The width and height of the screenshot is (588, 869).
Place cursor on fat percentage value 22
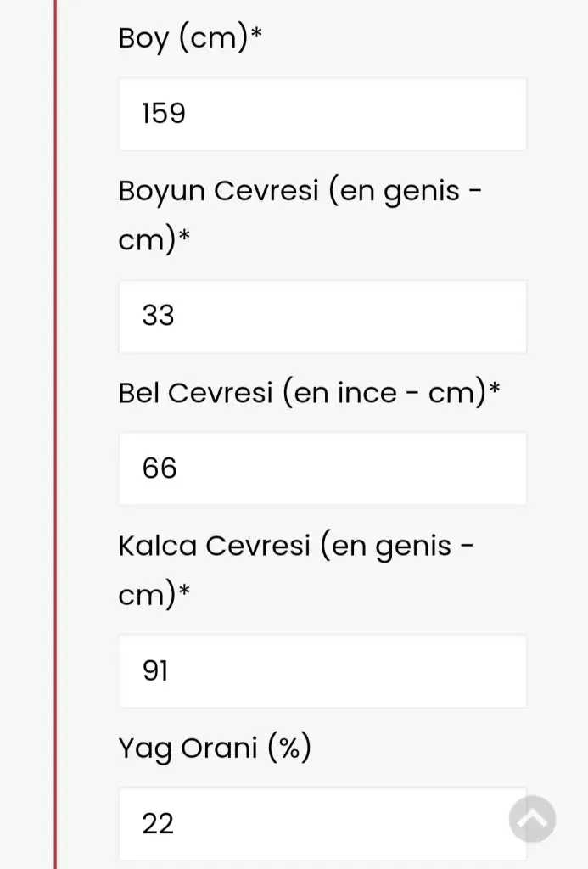pos(159,823)
